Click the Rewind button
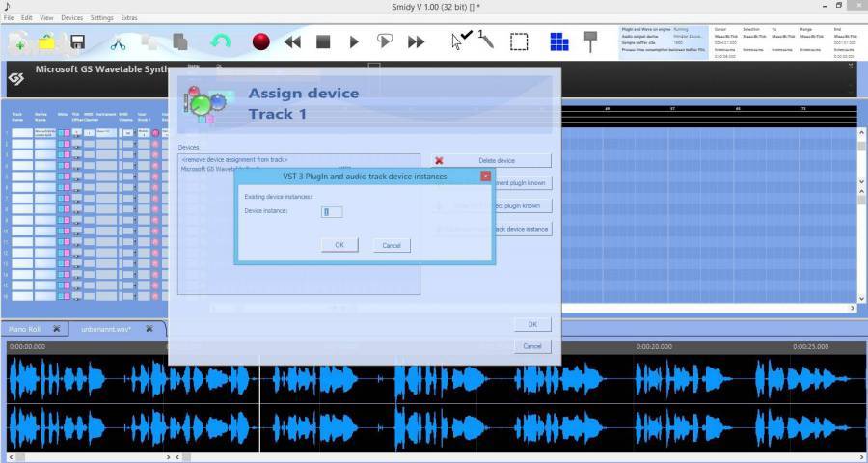Screen dimensions: 868x463 (x=292, y=41)
